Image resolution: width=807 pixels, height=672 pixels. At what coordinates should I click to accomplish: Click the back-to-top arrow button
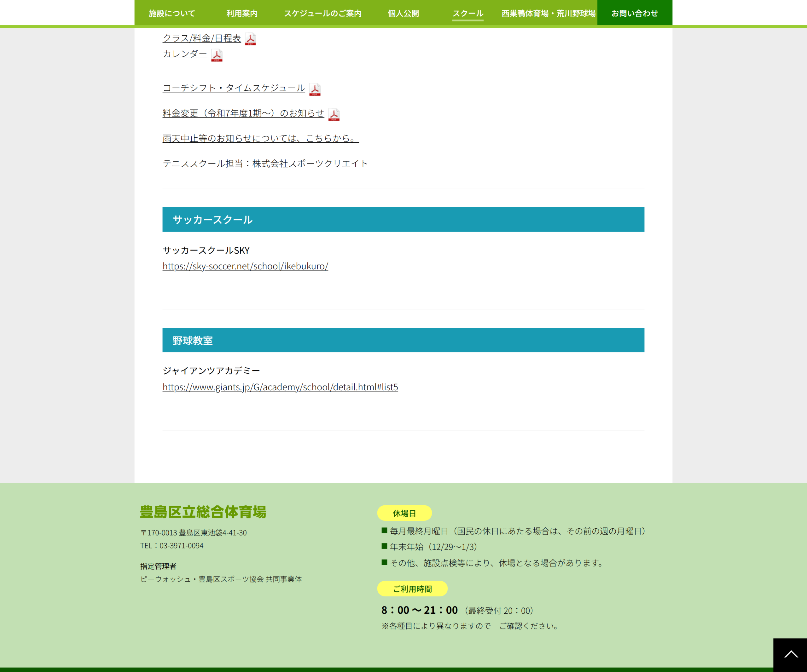click(790, 655)
